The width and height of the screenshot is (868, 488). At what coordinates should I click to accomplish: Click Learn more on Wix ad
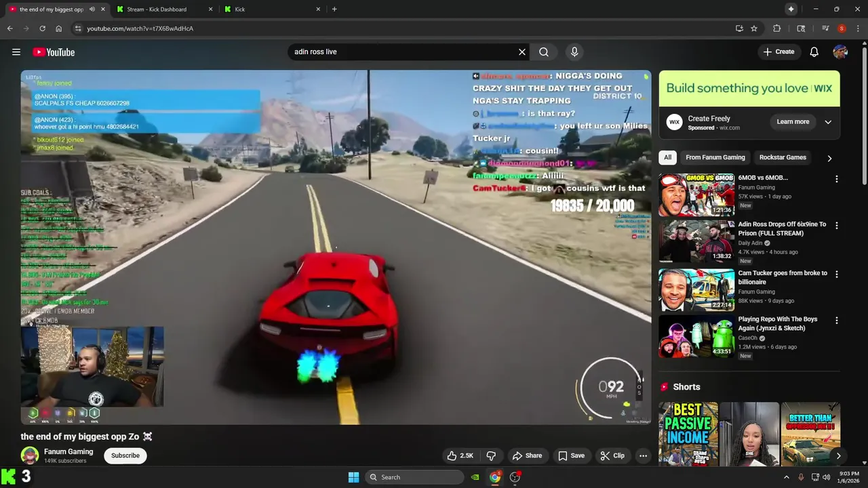[x=793, y=122]
